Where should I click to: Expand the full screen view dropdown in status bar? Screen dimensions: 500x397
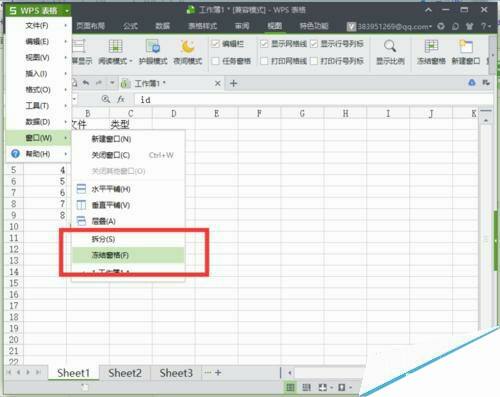click(x=331, y=387)
